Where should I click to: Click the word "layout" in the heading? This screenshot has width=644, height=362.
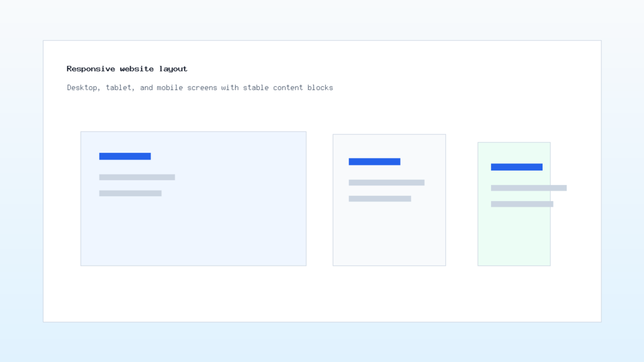point(173,69)
